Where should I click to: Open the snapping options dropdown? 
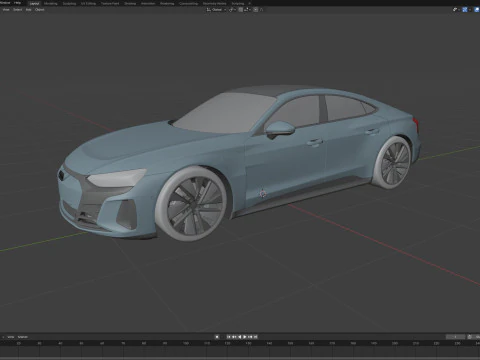point(247,10)
